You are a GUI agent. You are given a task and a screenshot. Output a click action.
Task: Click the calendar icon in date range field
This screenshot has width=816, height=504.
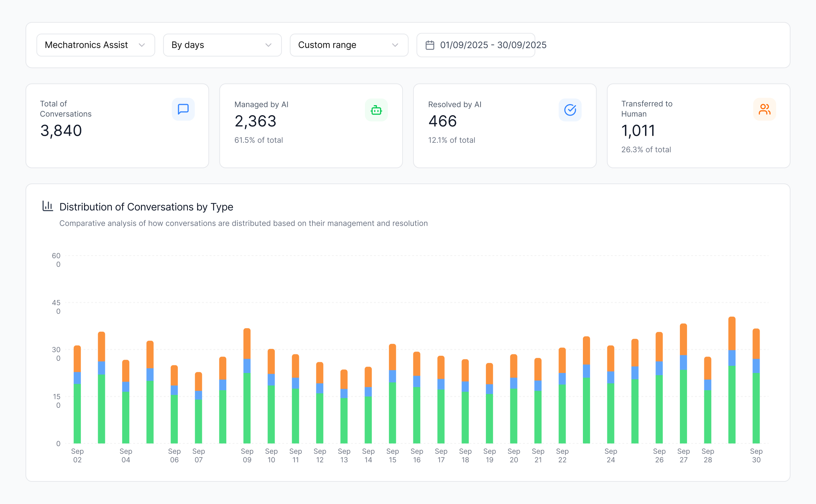pyautogui.click(x=430, y=45)
